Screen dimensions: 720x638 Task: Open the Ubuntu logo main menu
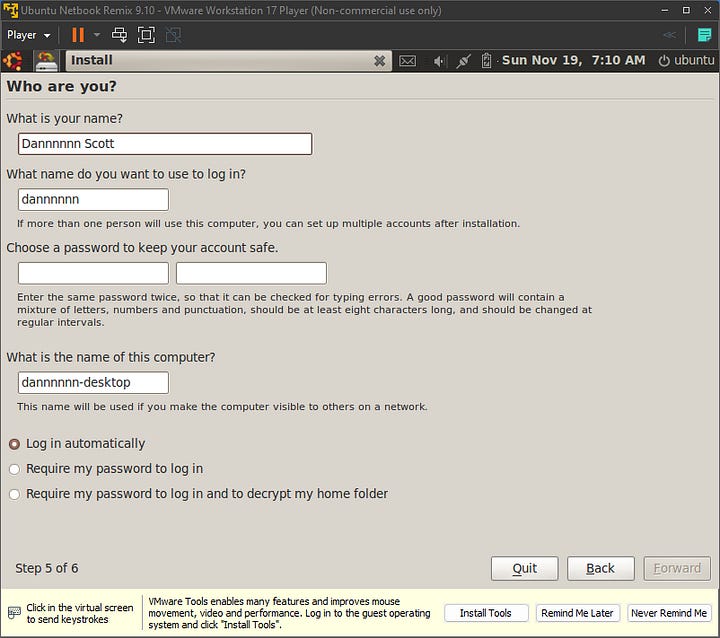13,61
